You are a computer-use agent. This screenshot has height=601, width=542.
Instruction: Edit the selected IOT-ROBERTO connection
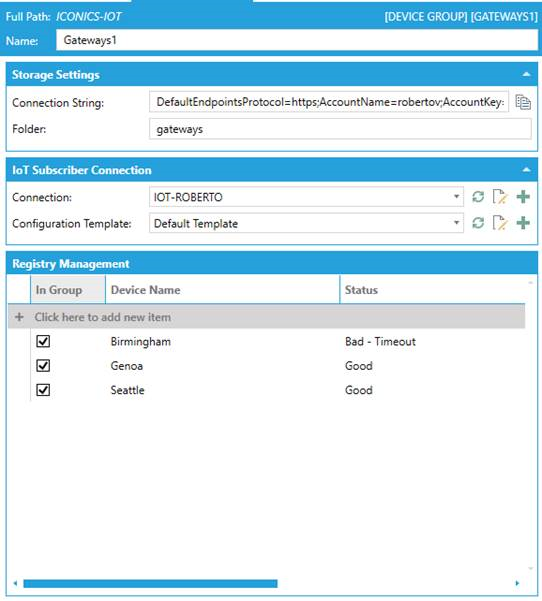point(500,197)
